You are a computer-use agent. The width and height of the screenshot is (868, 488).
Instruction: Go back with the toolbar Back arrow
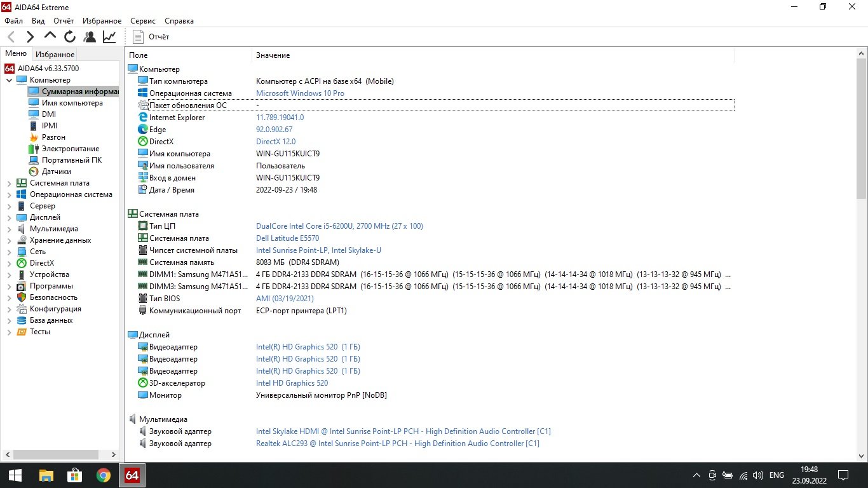tap(11, 37)
